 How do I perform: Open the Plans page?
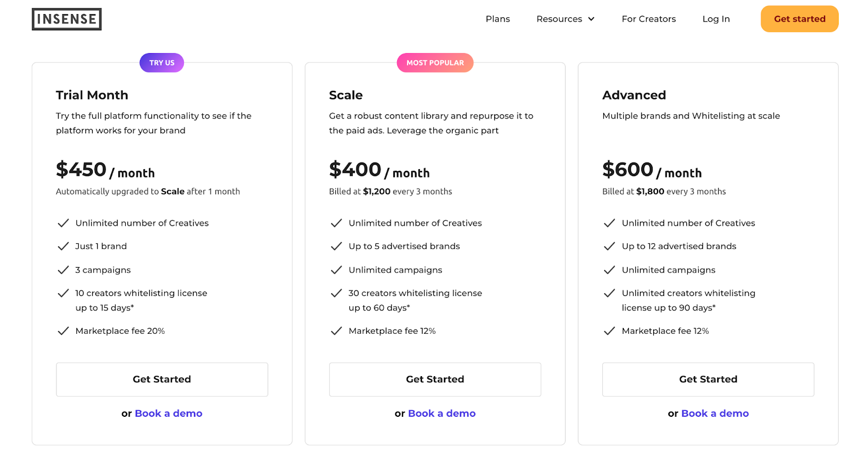tap(497, 19)
